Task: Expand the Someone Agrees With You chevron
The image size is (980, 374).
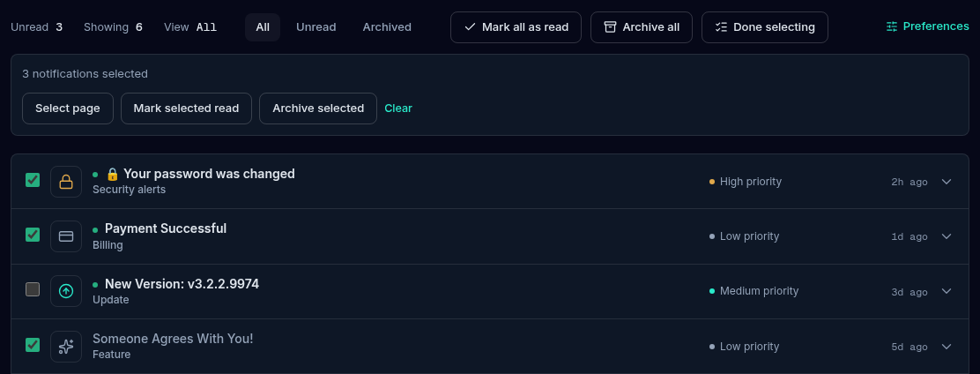Action: tap(947, 347)
